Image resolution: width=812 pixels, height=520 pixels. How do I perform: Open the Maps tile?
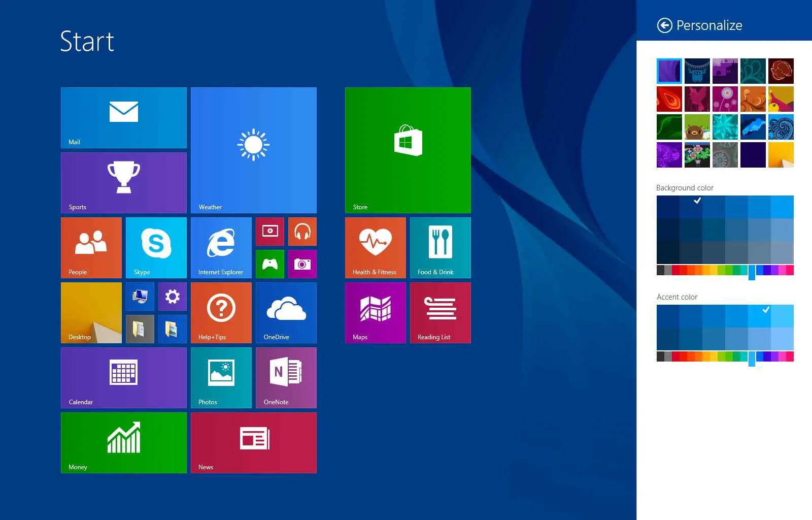376,313
